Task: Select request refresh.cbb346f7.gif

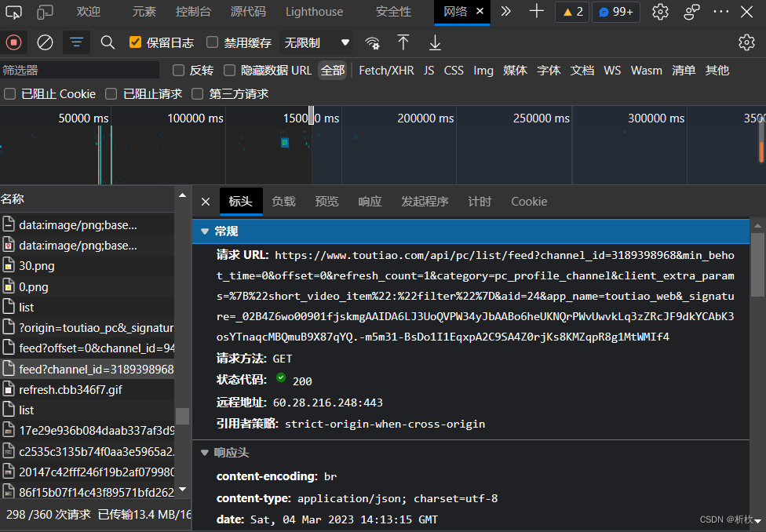Action: [x=87, y=390]
